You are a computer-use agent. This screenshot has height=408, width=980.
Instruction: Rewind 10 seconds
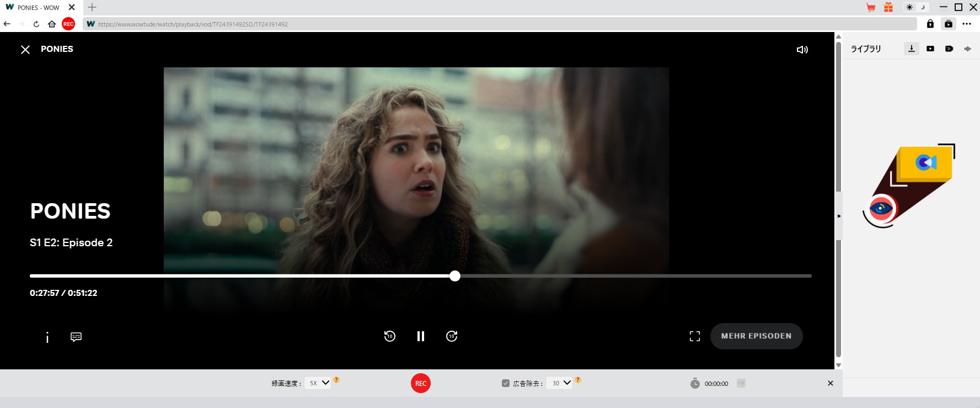389,336
